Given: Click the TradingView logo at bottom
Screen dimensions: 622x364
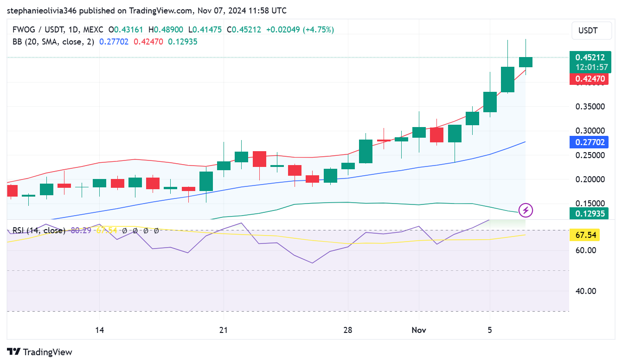Looking at the screenshot, I should coord(39,352).
